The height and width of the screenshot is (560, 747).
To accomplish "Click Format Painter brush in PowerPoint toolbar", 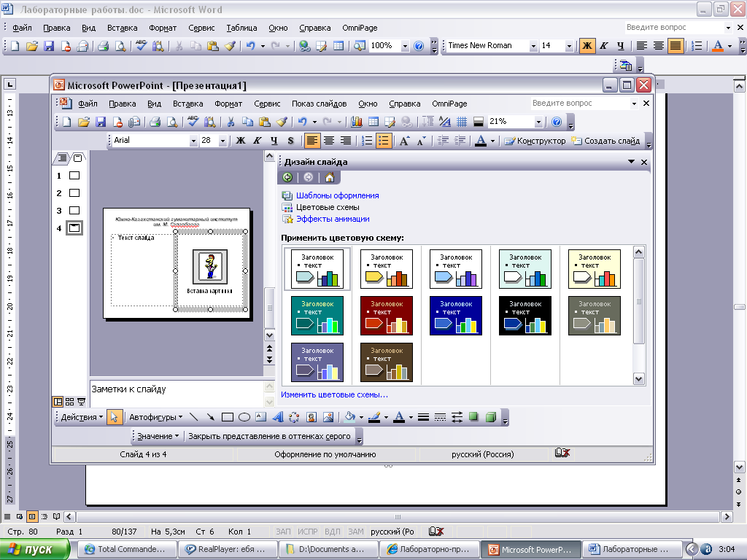I will click(x=282, y=122).
